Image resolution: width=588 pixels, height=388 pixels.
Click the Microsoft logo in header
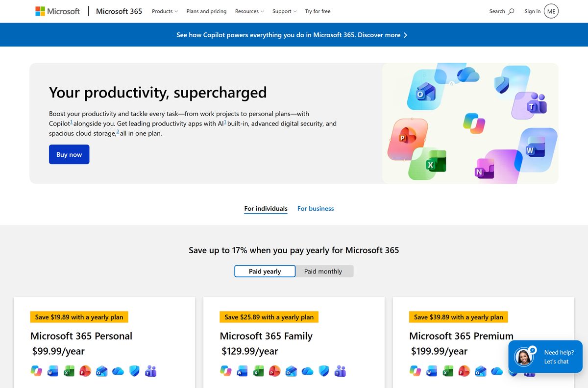point(57,11)
